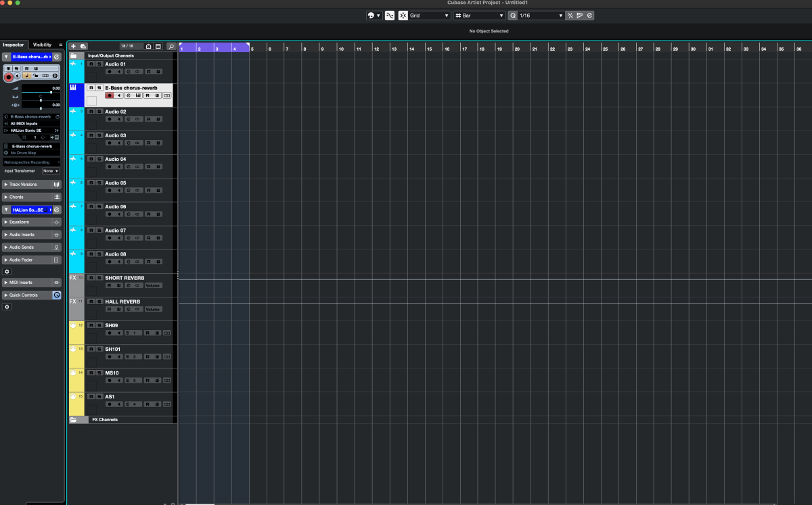812x505 pixels.
Task: Click the Chords section icon
Action: 57,197
